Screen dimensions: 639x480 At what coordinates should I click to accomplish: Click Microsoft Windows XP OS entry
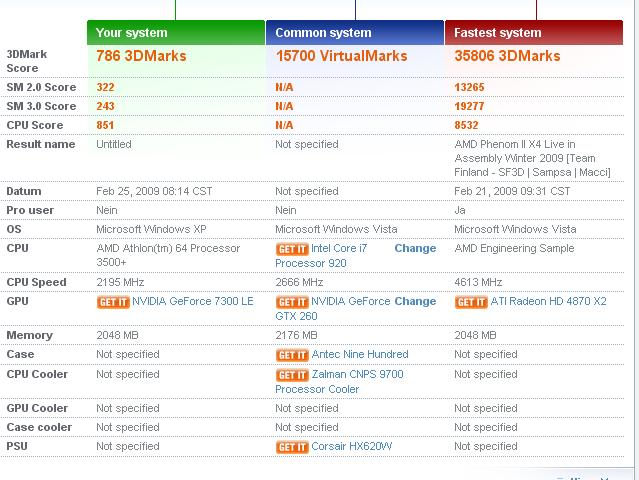click(151, 229)
